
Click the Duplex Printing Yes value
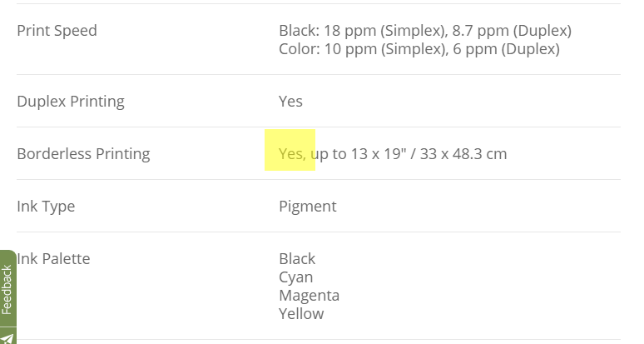290,101
